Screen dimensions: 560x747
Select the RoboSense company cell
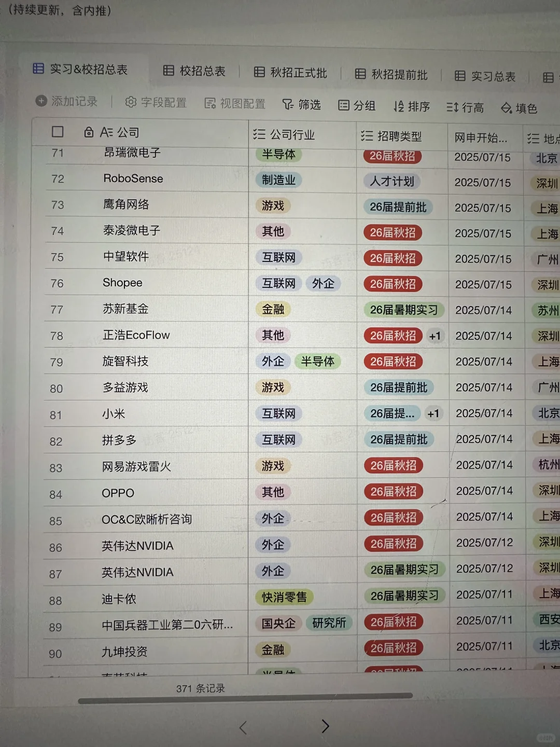coord(133,178)
